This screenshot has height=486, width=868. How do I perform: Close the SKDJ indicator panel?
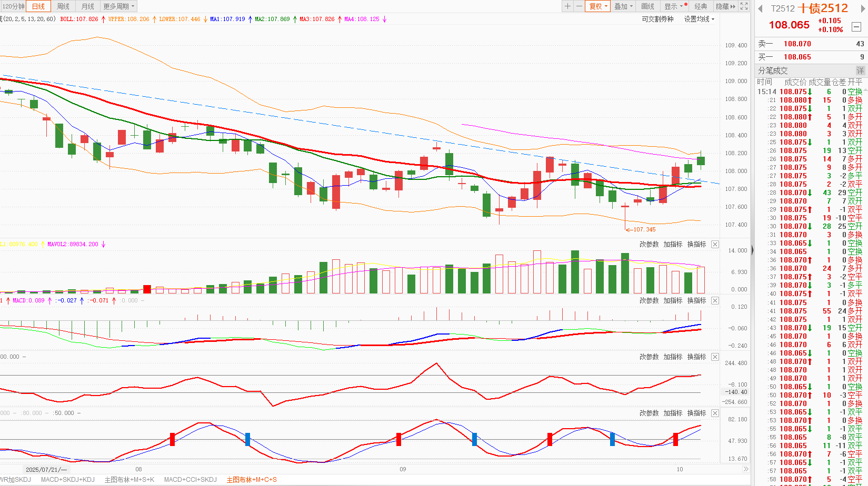tap(715, 413)
